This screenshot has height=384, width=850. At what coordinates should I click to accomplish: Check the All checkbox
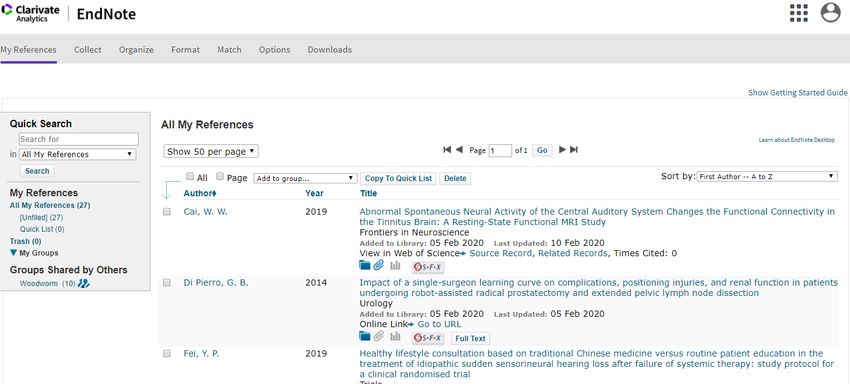(x=190, y=176)
